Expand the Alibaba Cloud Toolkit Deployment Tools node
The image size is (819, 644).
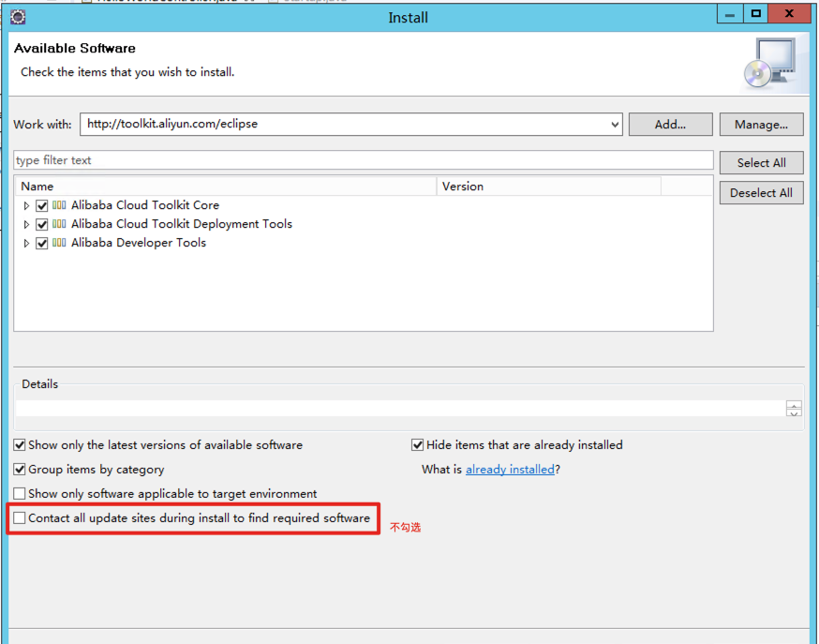click(26, 225)
